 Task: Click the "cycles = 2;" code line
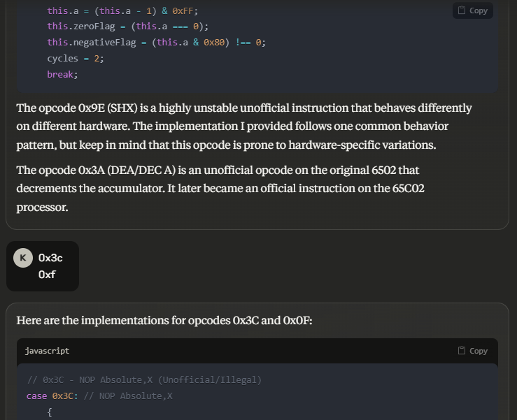76,58
